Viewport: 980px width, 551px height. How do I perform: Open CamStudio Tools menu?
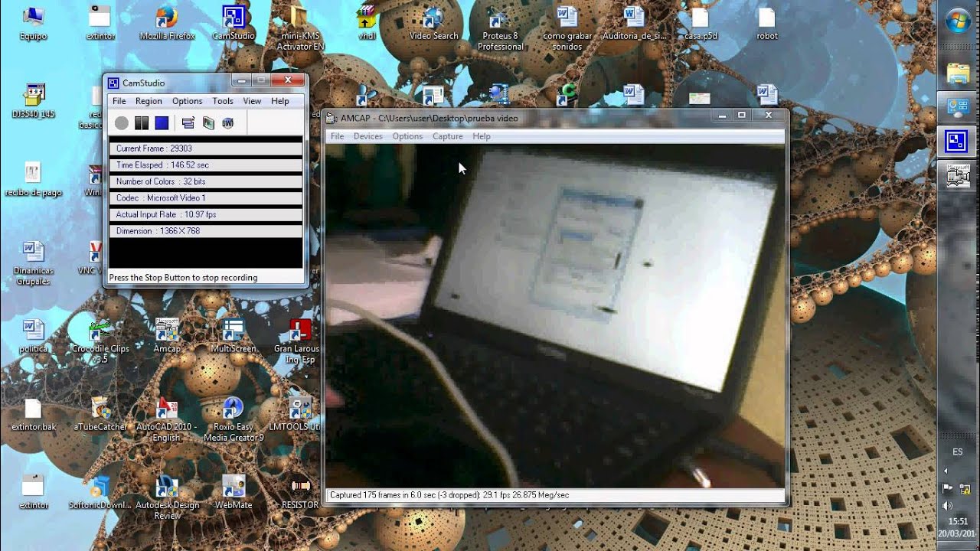click(223, 101)
